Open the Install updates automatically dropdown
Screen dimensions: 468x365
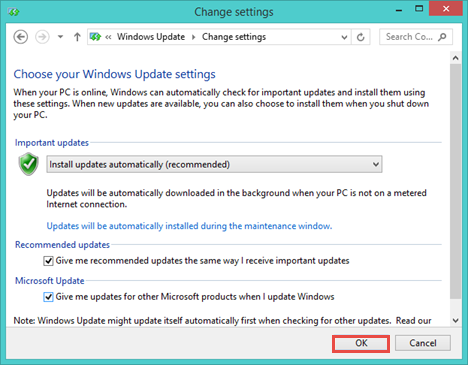(214, 164)
